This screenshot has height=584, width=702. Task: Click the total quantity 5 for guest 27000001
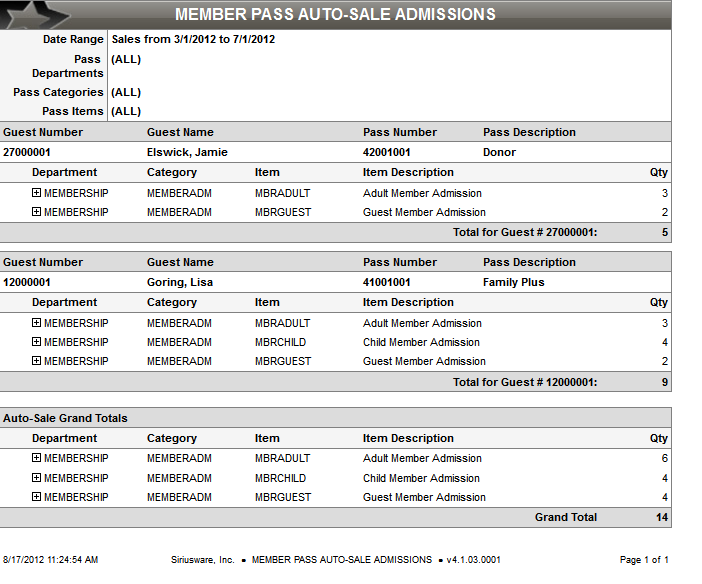tap(665, 232)
